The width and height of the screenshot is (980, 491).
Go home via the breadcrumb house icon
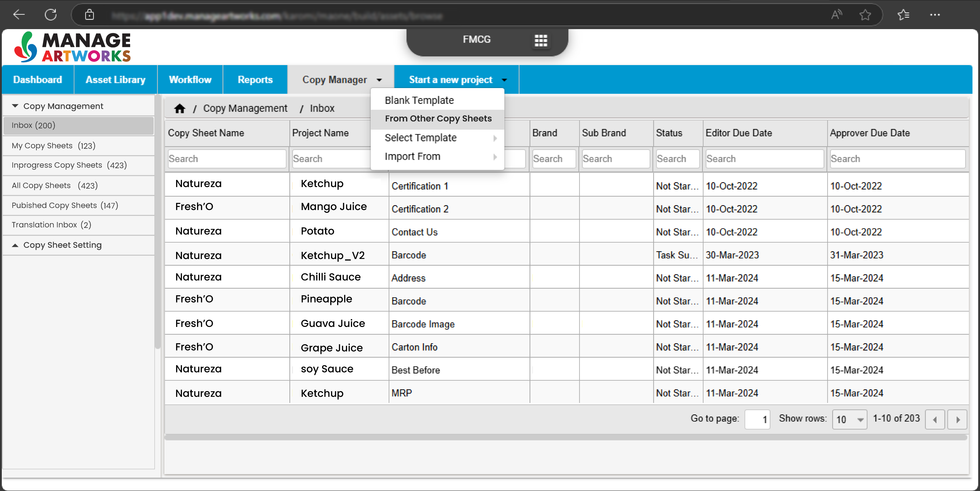pyautogui.click(x=180, y=108)
